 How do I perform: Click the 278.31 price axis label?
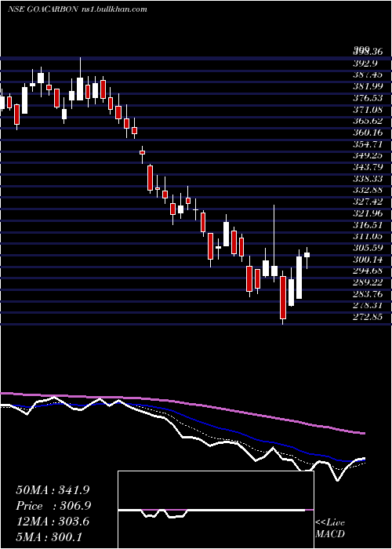click(x=367, y=306)
